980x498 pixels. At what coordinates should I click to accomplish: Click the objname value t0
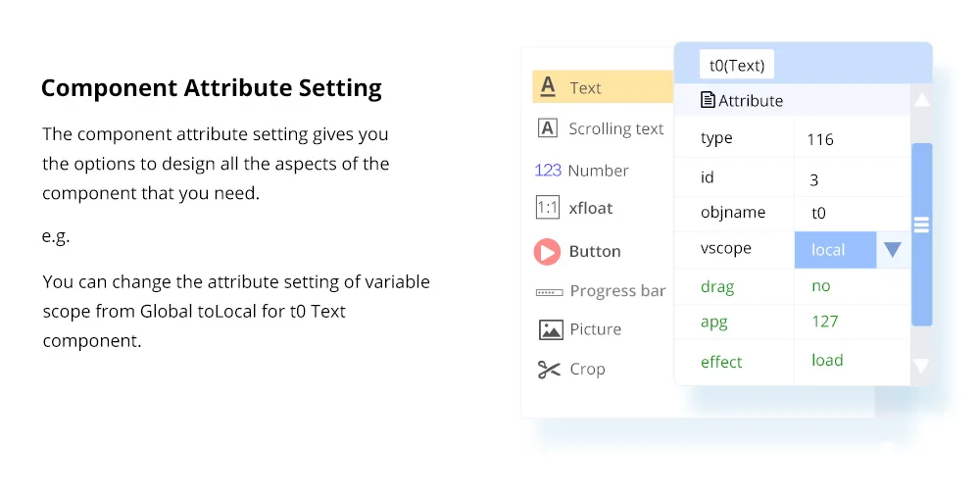click(819, 213)
